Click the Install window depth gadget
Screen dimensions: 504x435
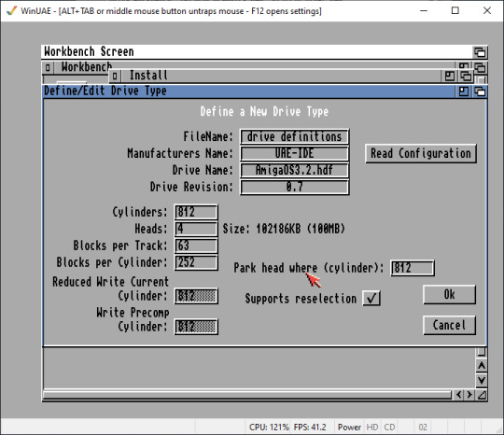pyautogui.click(x=466, y=77)
